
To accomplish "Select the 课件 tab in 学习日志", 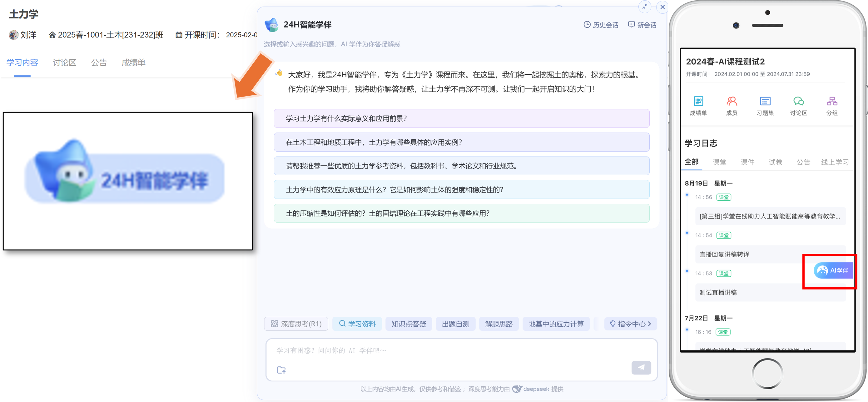I will coord(747,162).
